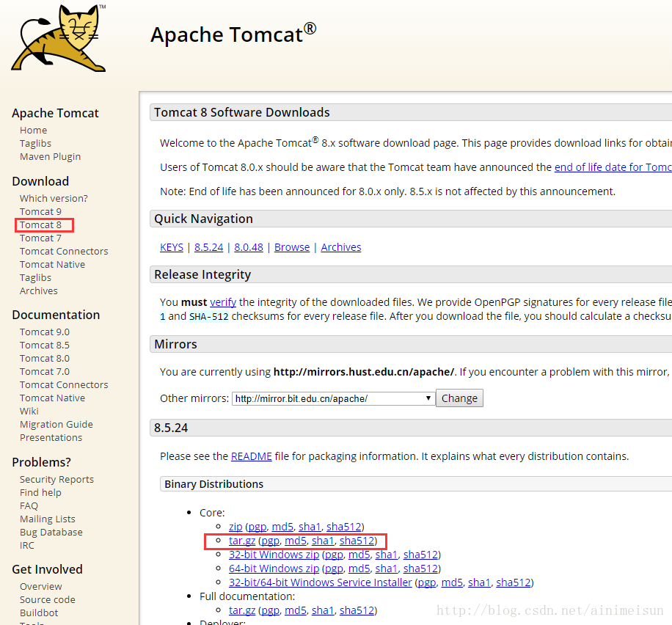The width and height of the screenshot is (672, 625).
Task: Open Tomcat Connectors under Download
Action: [64, 251]
